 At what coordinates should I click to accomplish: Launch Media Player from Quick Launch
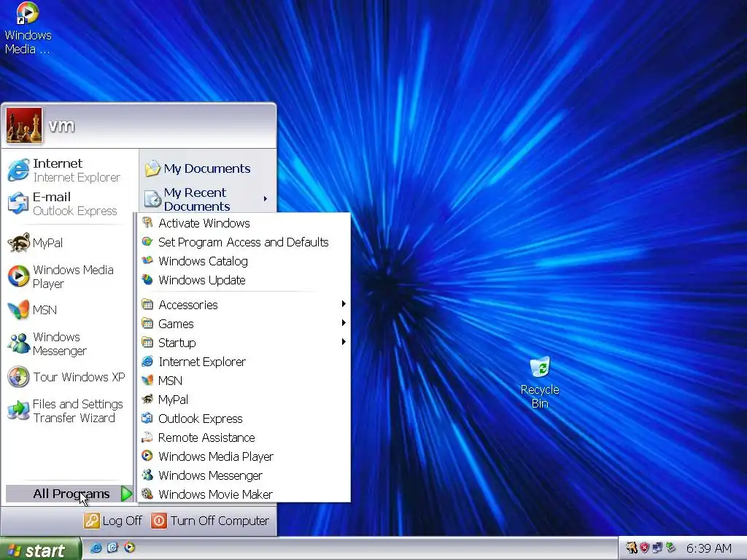[x=129, y=548]
